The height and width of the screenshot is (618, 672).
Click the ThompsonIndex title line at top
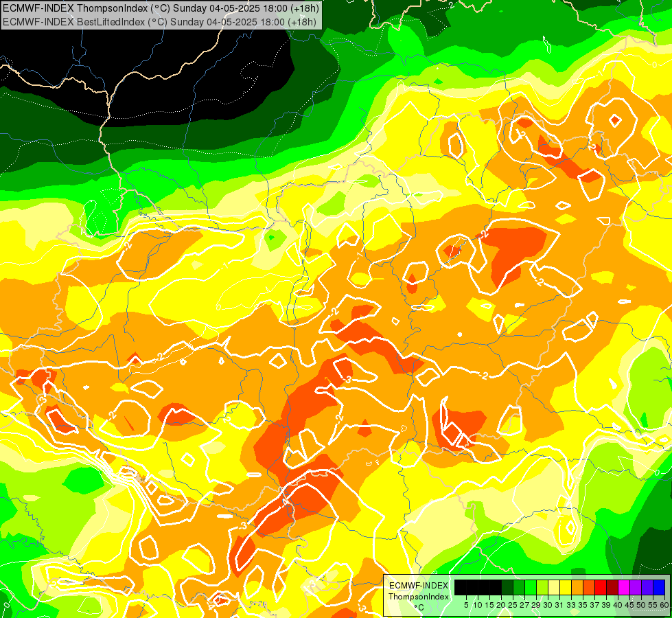[161, 8]
